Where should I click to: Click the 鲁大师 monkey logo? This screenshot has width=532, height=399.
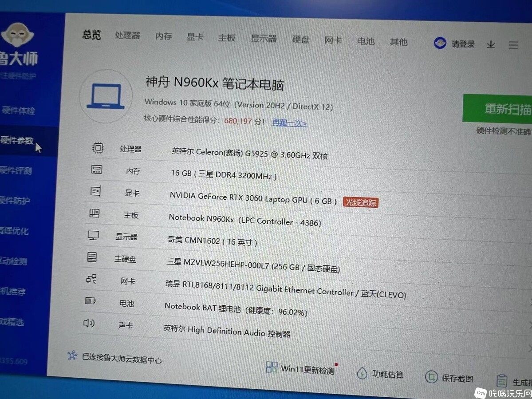coord(17,35)
